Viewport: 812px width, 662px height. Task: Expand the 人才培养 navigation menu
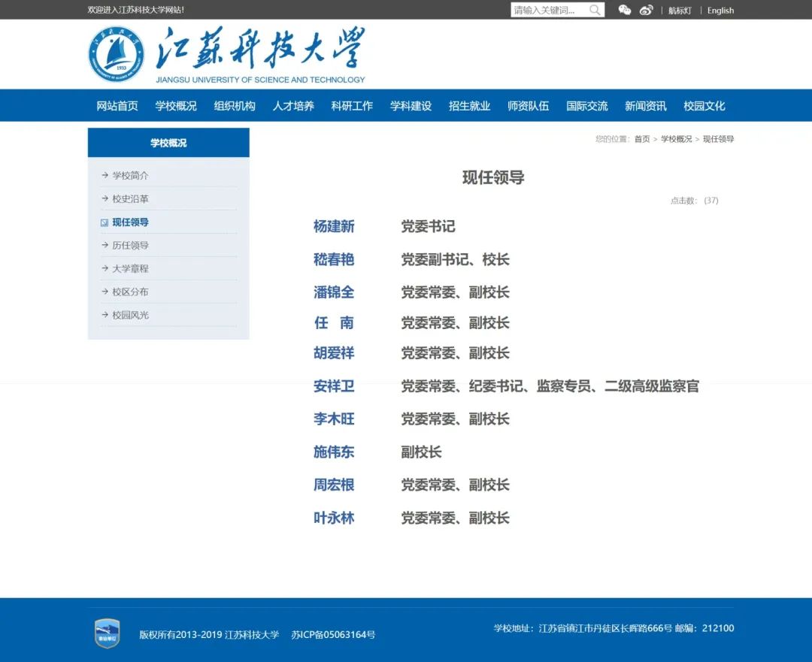292,105
